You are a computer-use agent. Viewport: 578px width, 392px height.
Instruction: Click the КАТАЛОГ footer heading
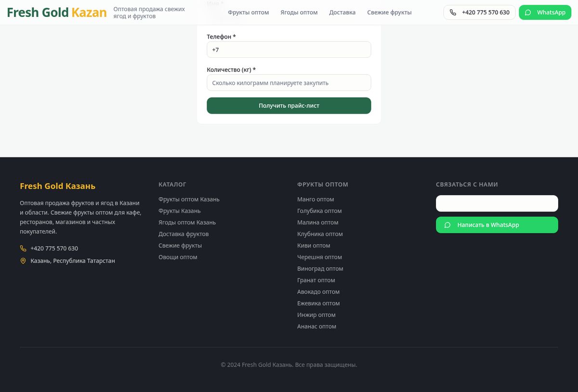172,184
